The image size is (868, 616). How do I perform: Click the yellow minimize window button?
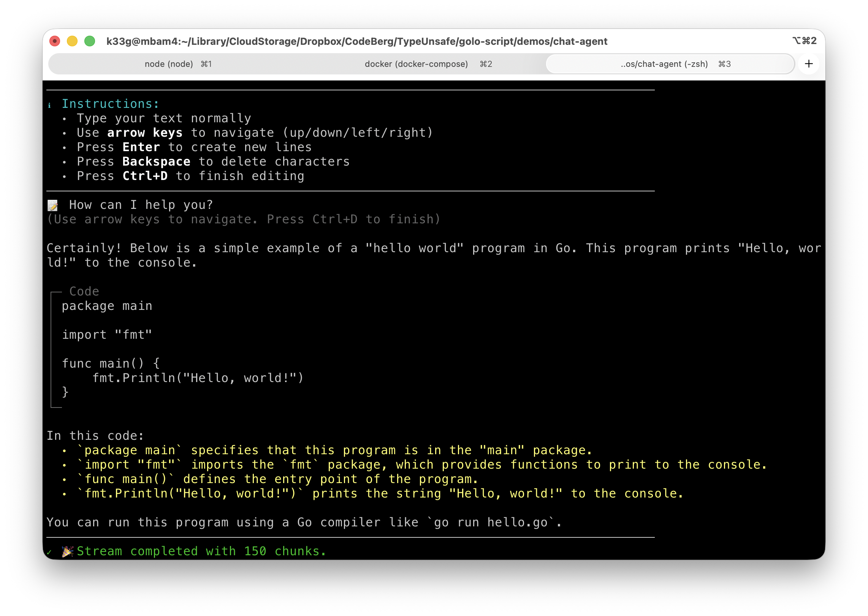tap(72, 41)
